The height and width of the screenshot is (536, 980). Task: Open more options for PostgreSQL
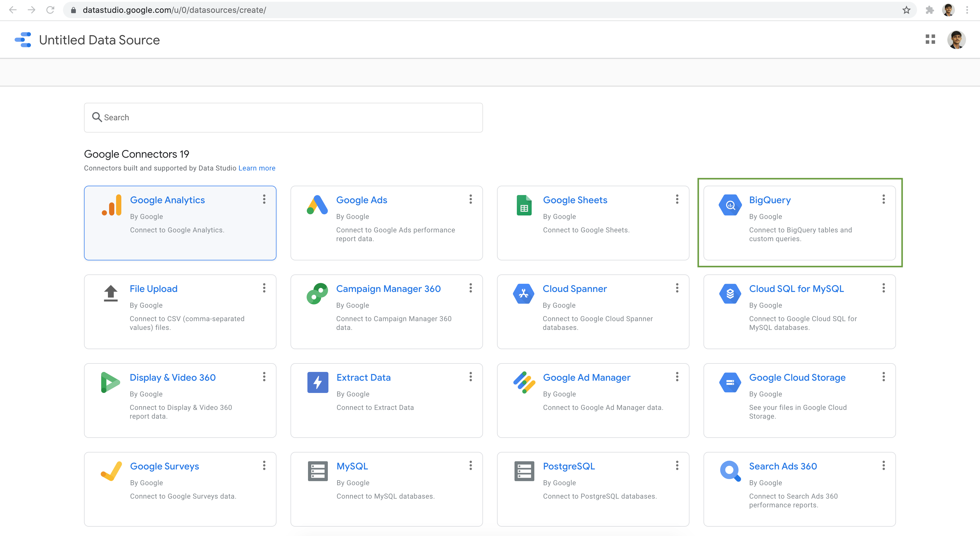[677, 465]
